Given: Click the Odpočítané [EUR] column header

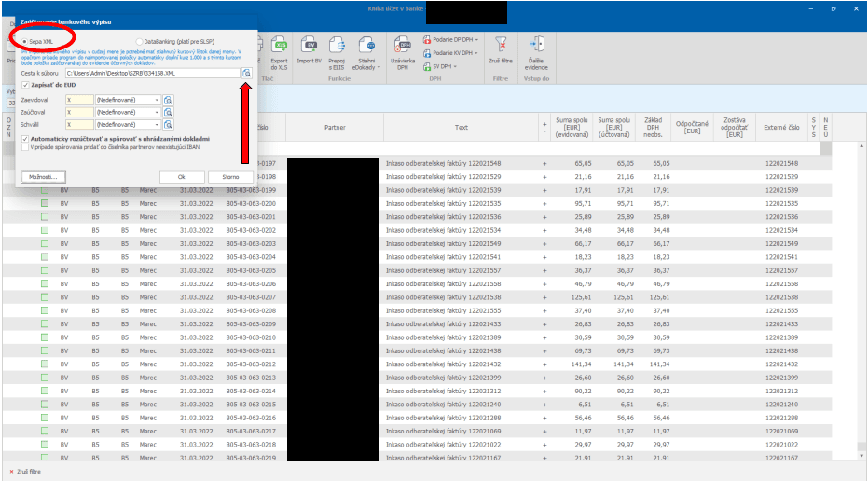Looking at the screenshot, I should pyautogui.click(x=692, y=128).
